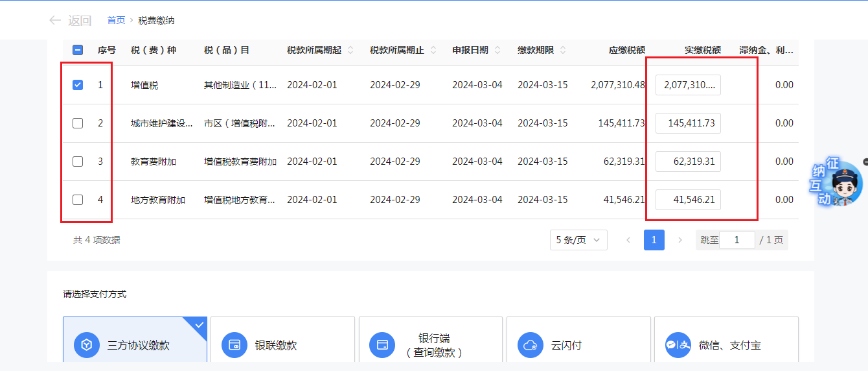
Task: Click the 云闪付 cloud icon
Action: [531, 345]
